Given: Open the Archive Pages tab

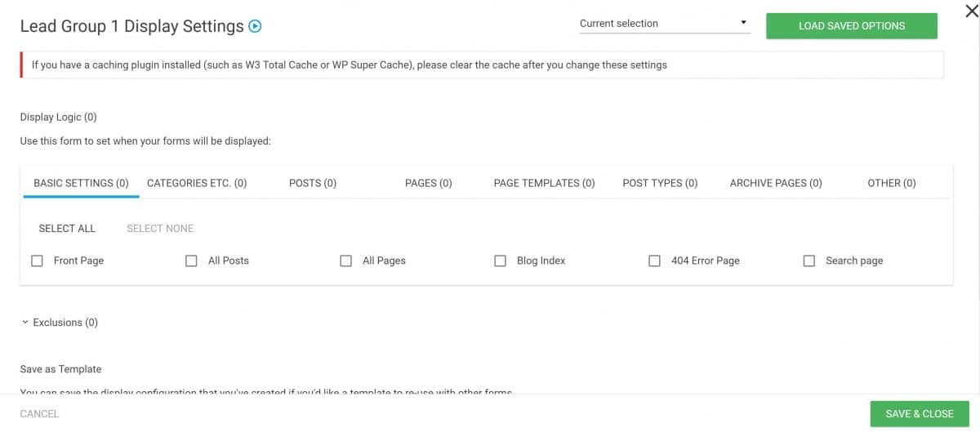Looking at the screenshot, I should (x=776, y=183).
